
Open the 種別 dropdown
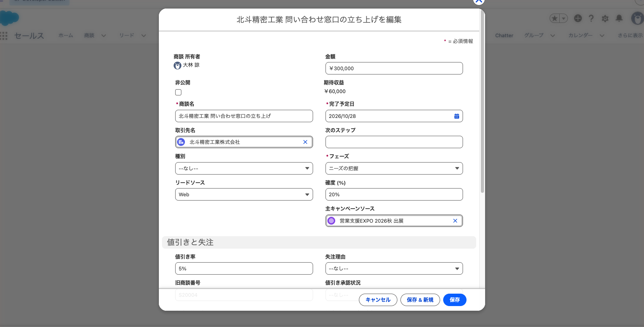(244, 168)
